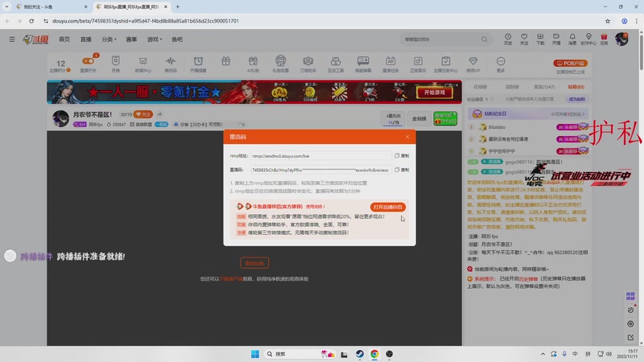Go to 首页 in the navigation
644x362 pixels.
[64, 39]
